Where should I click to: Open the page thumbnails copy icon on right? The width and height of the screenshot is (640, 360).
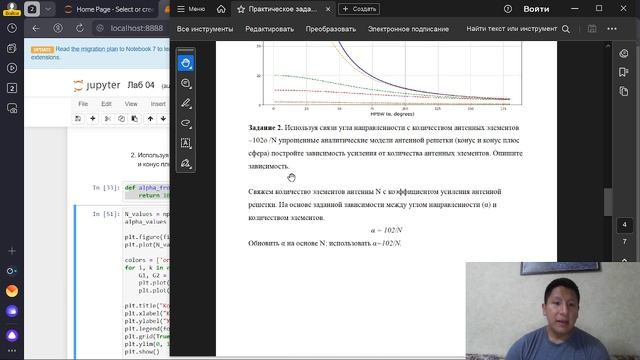[x=624, y=91]
